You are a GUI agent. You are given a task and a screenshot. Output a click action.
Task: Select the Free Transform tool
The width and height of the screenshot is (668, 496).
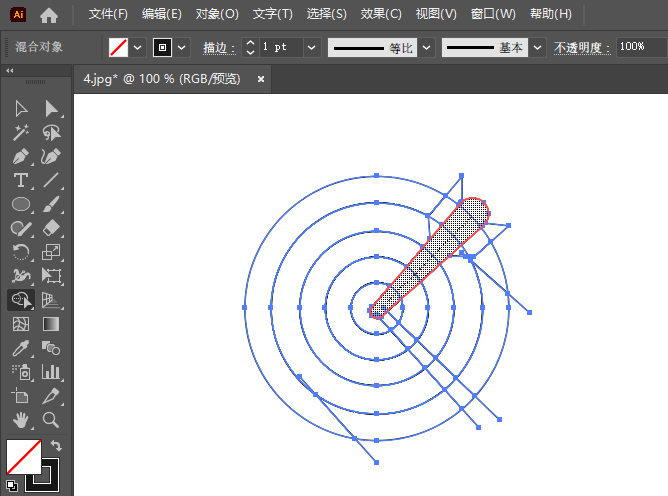click(x=51, y=276)
